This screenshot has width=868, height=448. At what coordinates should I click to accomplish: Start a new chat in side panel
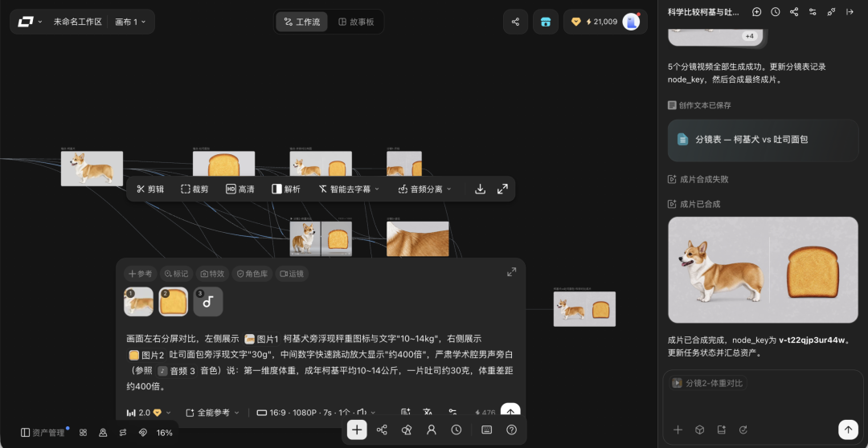click(757, 11)
